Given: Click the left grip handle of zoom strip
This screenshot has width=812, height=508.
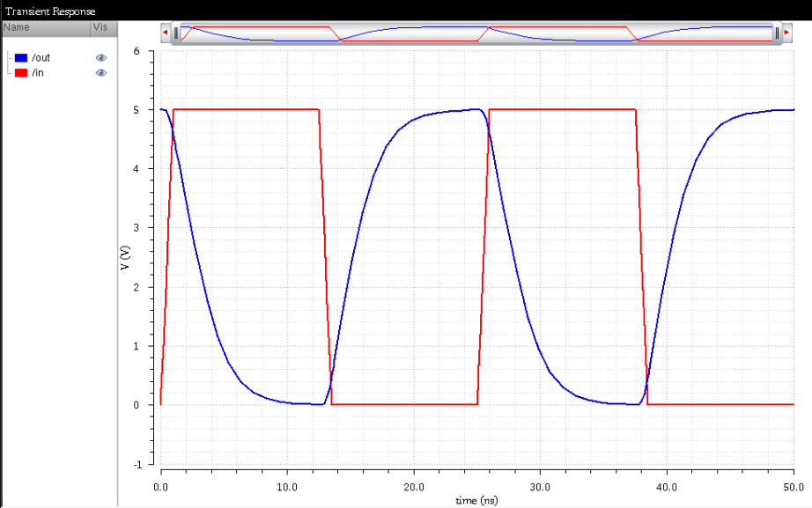Looking at the screenshot, I should pyautogui.click(x=176, y=33).
